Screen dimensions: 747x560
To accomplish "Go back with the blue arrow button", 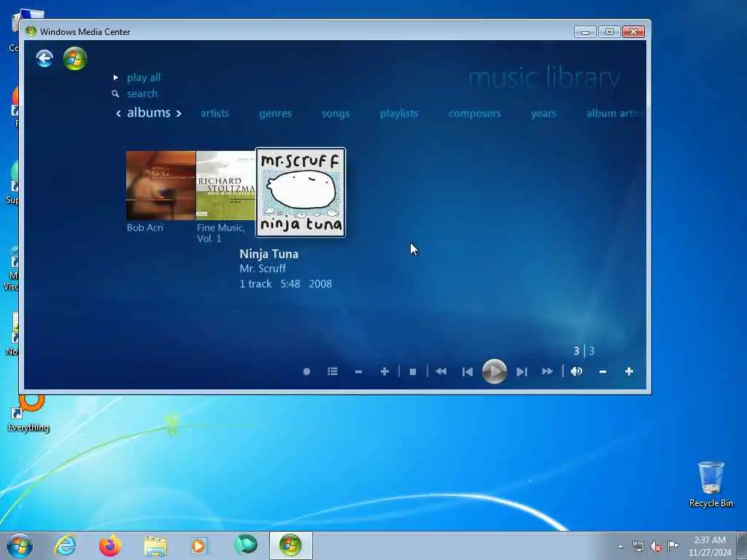I will click(44, 58).
